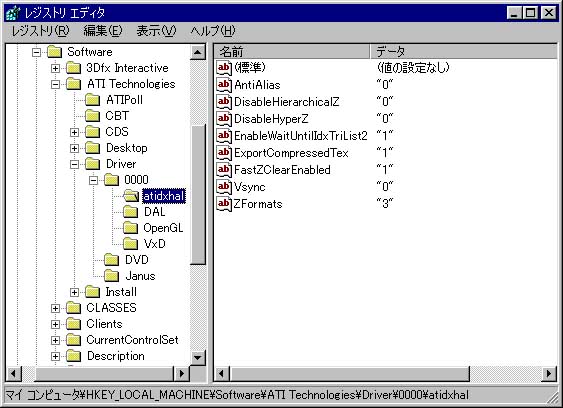Screen dimensions: 563x408
Task: Select the DisableHyperZ string icon
Action: point(224,119)
